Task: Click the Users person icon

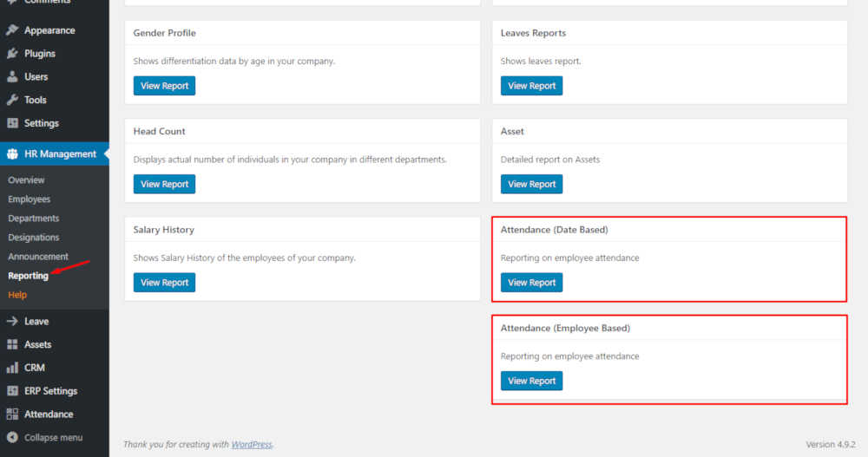Action: [12, 77]
